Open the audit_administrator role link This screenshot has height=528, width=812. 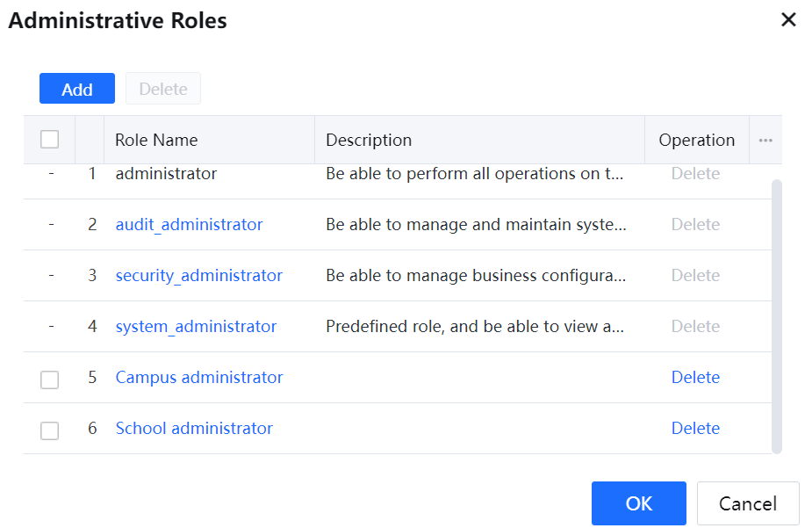(x=189, y=225)
